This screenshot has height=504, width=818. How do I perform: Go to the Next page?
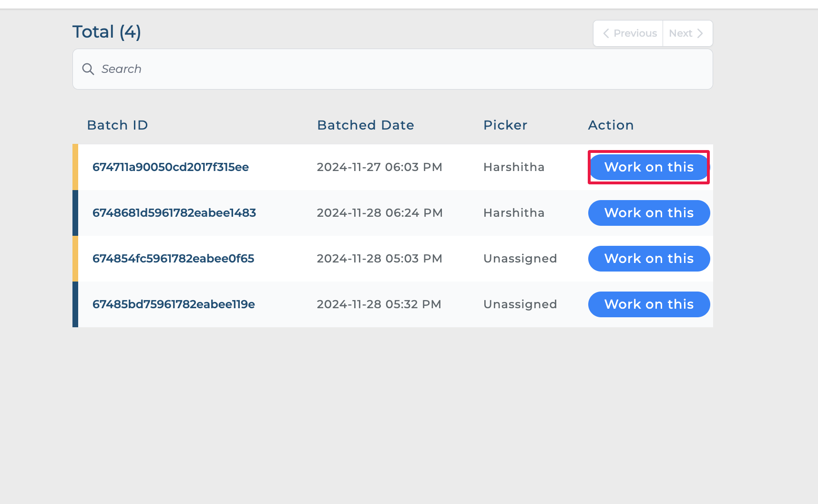pos(686,33)
